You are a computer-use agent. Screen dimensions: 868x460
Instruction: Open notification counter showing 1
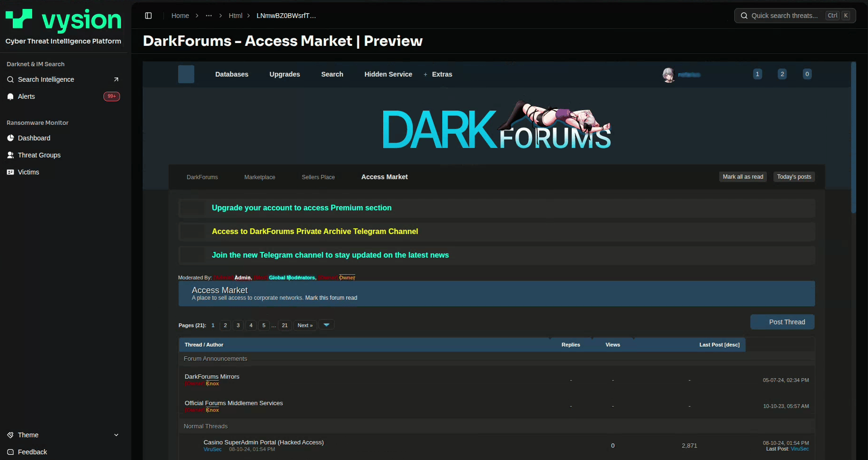[757, 74]
